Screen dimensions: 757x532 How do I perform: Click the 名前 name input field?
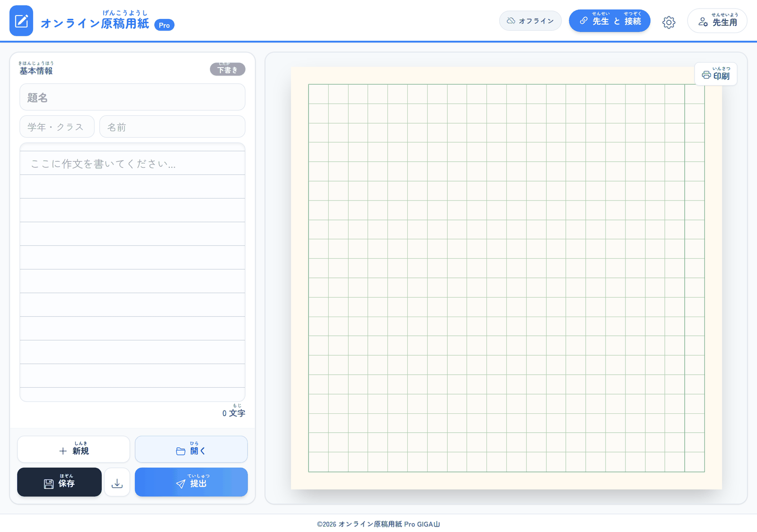[172, 127]
